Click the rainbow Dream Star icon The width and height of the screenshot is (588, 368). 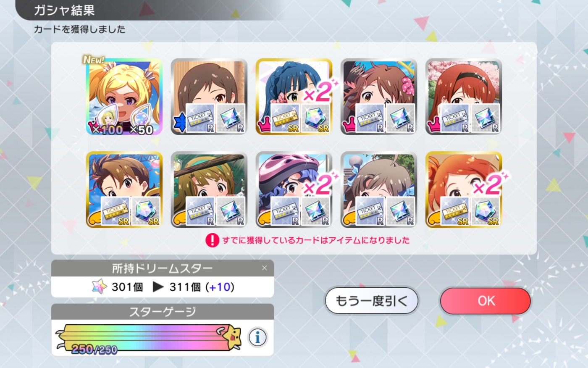(100, 287)
